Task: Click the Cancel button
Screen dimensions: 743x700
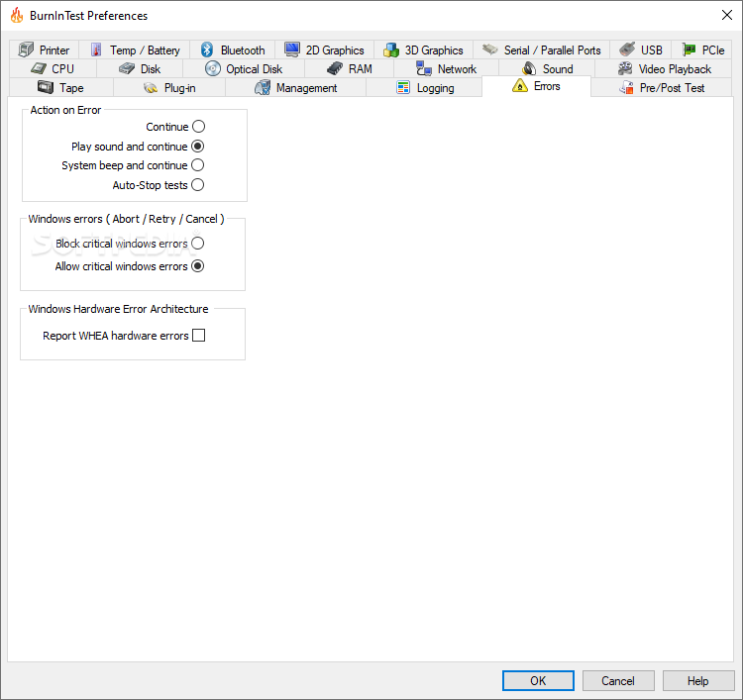Action: (618, 680)
